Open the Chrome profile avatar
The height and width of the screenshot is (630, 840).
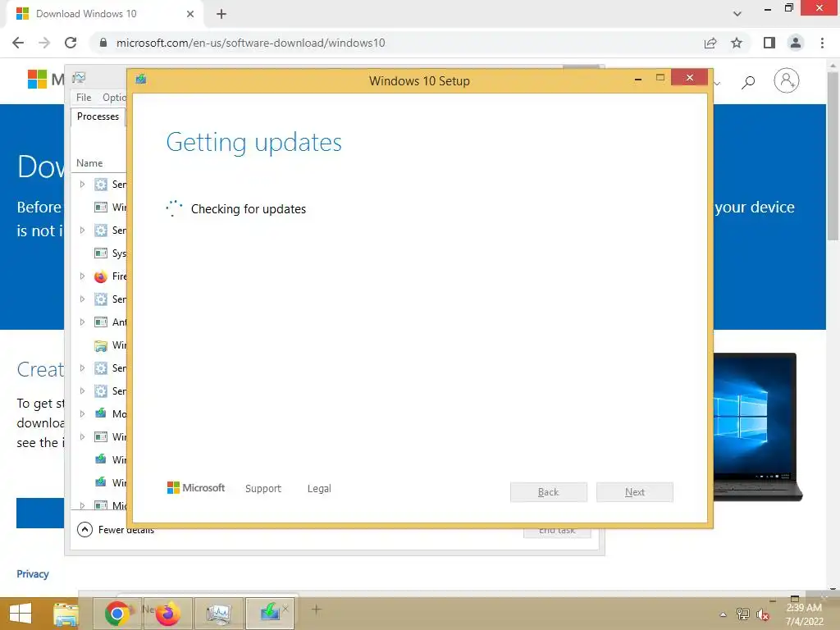(x=796, y=43)
